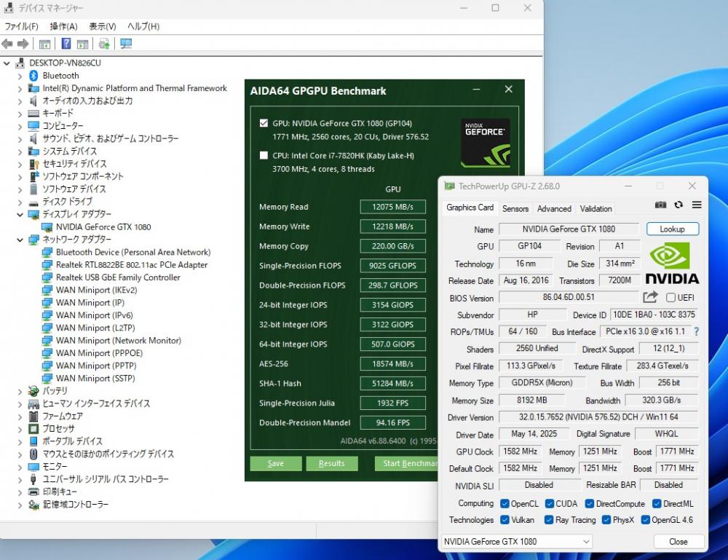Viewport: 728px width, 560px height.
Task: Open the ファイル(F) menu
Action: 21,26
